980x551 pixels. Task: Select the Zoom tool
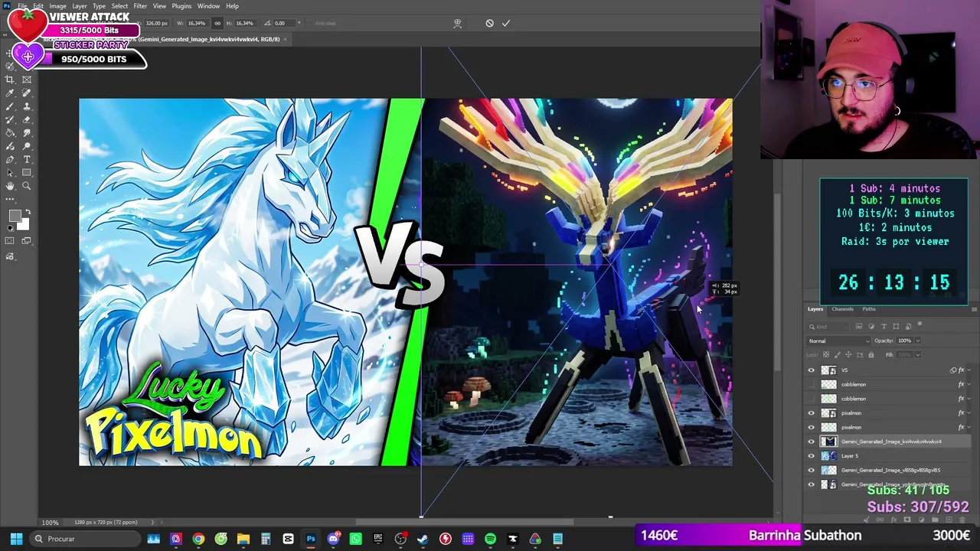pos(27,186)
